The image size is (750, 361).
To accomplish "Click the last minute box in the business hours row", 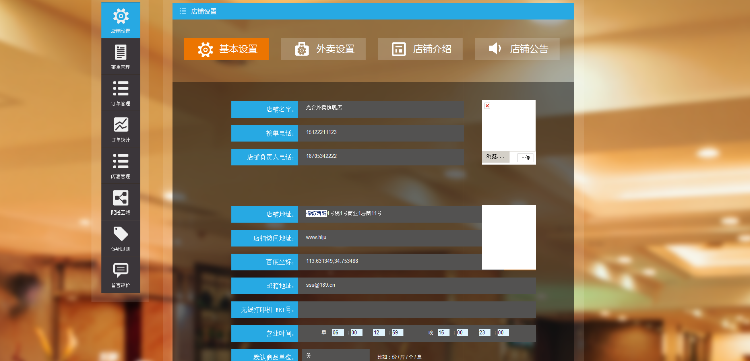I will 503,333.
